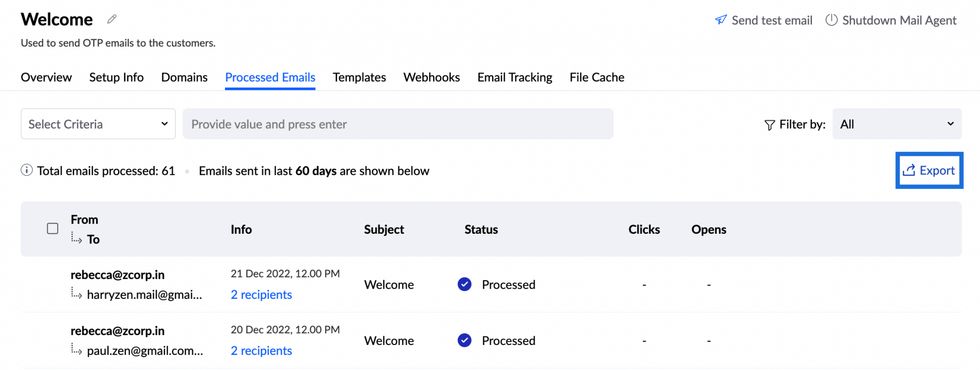The width and height of the screenshot is (980, 370).
Task: Click the paper plane send test icon
Action: 720,20
